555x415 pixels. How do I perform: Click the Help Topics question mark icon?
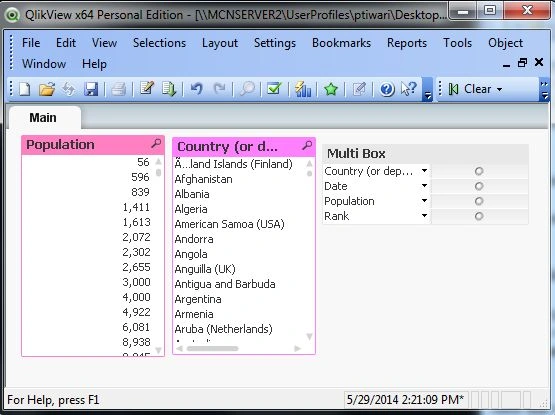pyautogui.click(x=387, y=89)
